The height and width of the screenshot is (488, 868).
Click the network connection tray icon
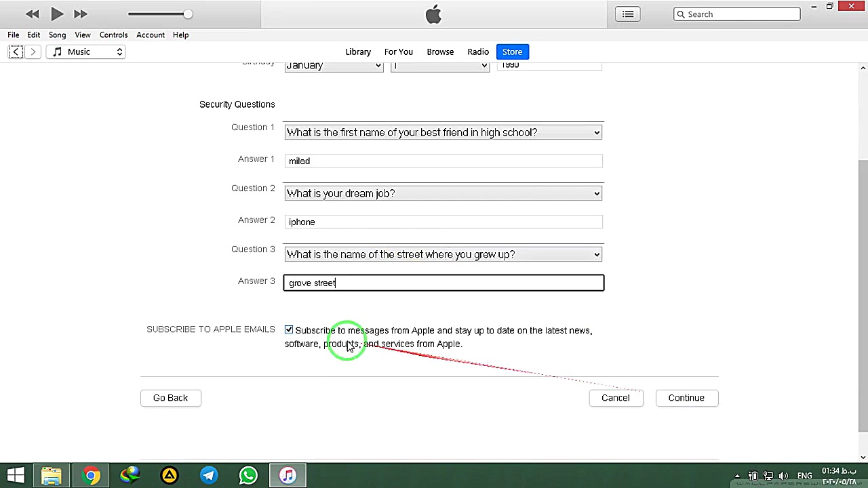pos(768,476)
